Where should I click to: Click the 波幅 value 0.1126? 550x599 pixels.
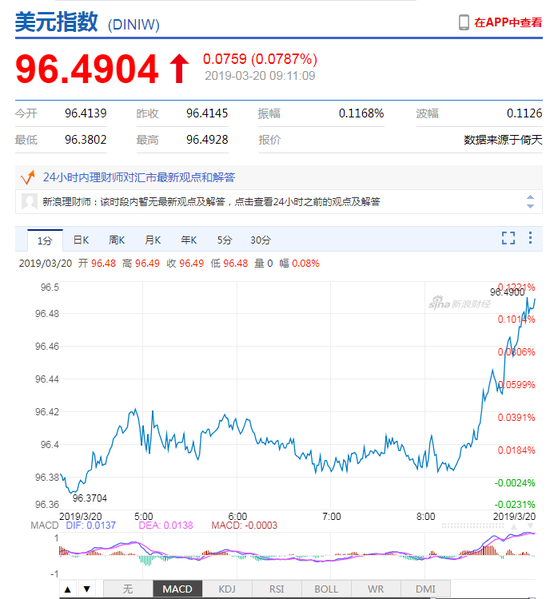[x=524, y=113]
